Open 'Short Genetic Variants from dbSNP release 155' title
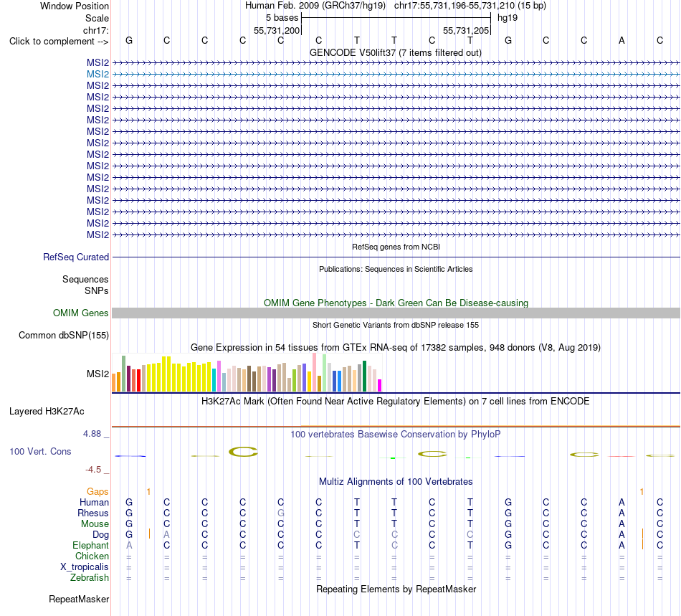Image resolution: width=681 pixels, height=616 pixels. click(396, 325)
